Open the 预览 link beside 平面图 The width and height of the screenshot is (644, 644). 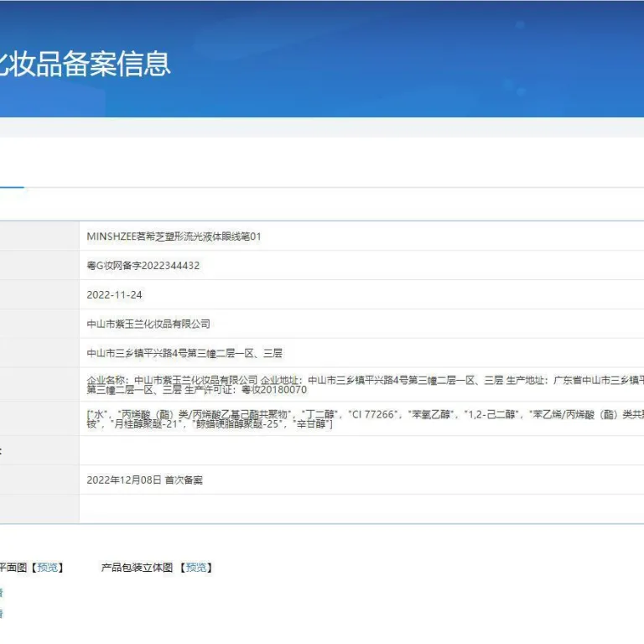pos(47,568)
